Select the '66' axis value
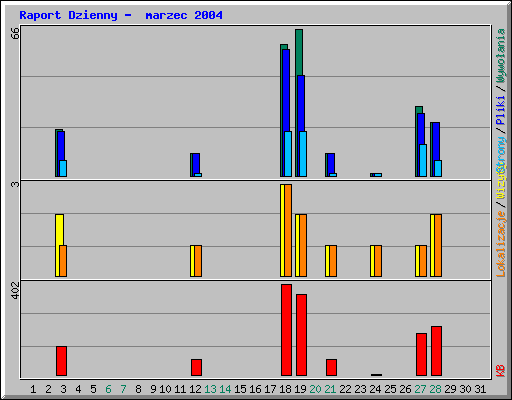Screen dimensions: 512x400 coord(15,33)
